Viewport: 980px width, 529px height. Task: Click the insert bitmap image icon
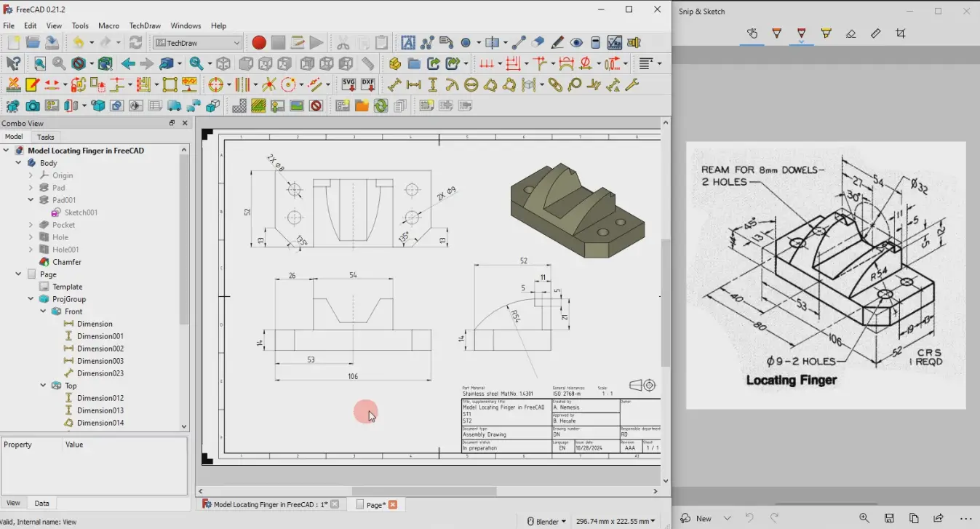coord(296,106)
